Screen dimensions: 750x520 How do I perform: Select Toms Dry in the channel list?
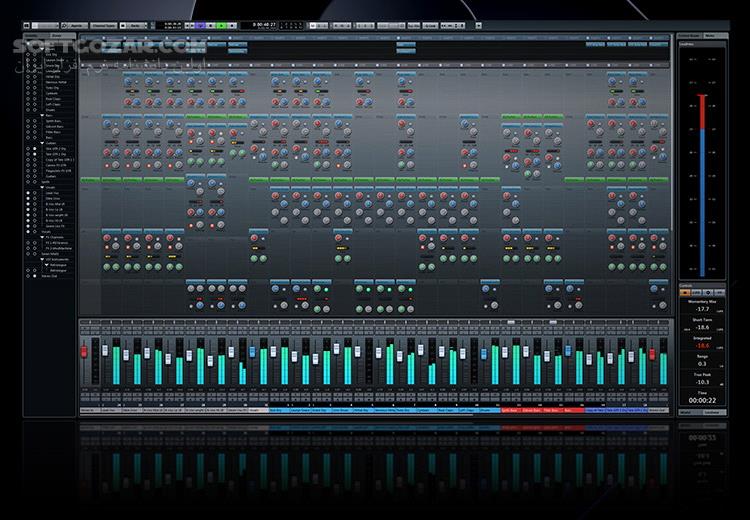click(52, 88)
